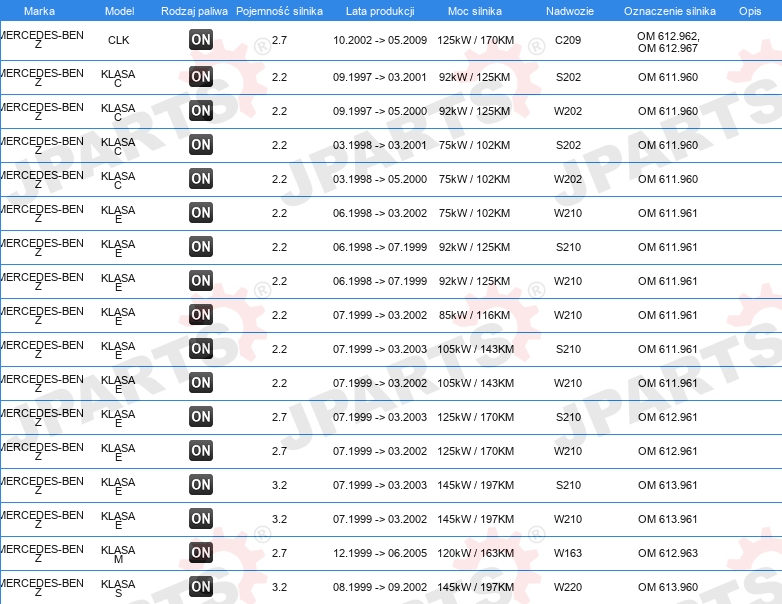This screenshot has width=782, height=604.
Task: Click the Moc silnika column header
Action: [475, 11]
